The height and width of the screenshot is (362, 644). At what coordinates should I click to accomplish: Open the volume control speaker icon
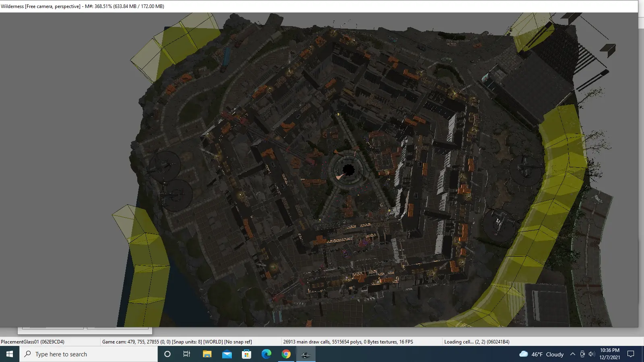(x=592, y=354)
